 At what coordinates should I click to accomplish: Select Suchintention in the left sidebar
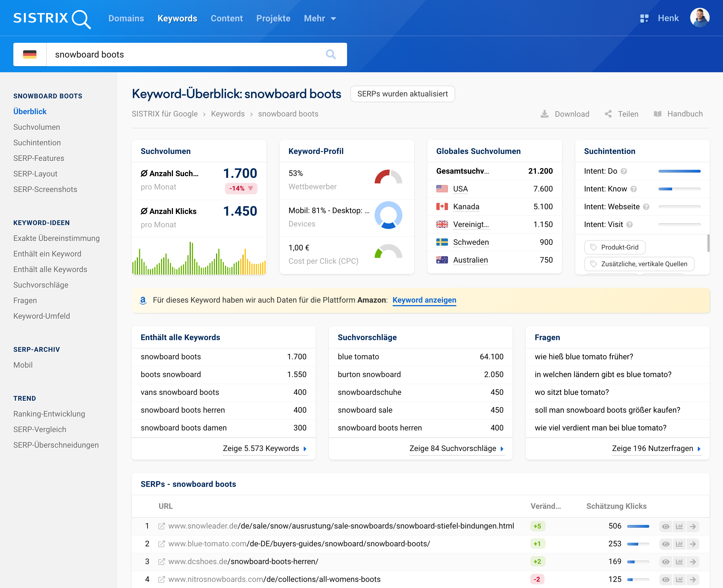tap(37, 143)
